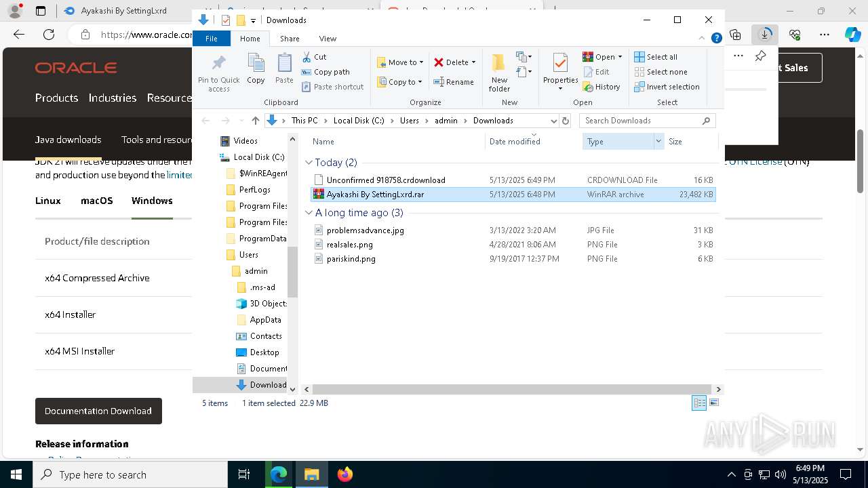Screen dimensions: 868x488
Task: Click the navigation pane vertical scrollbar
Action: click(x=293, y=271)
